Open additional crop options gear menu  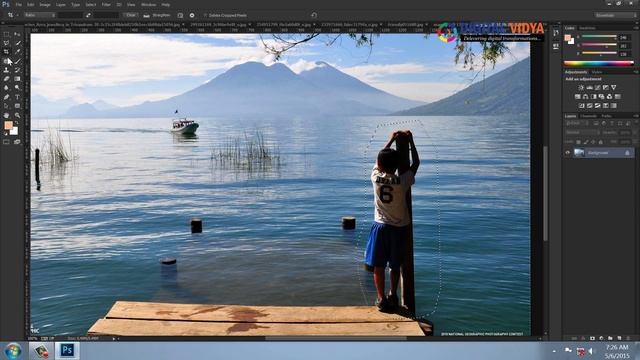tap(192, 15)
